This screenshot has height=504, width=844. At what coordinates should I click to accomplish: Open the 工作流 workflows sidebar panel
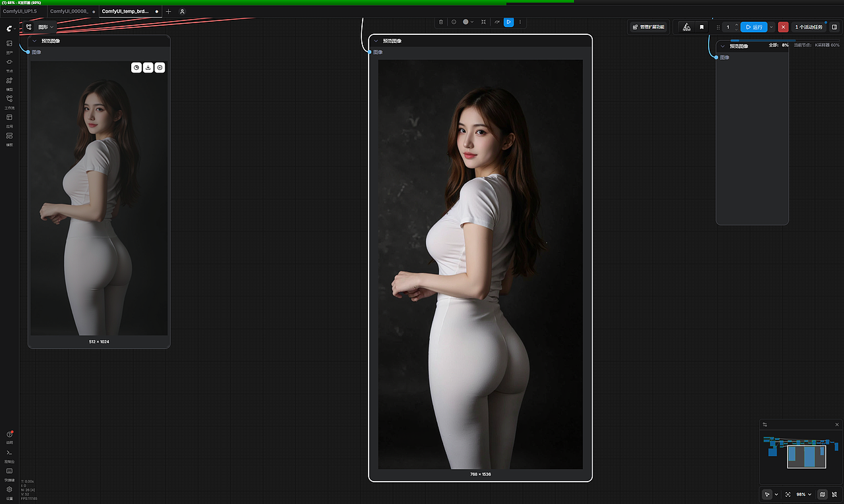pos(9,101)
